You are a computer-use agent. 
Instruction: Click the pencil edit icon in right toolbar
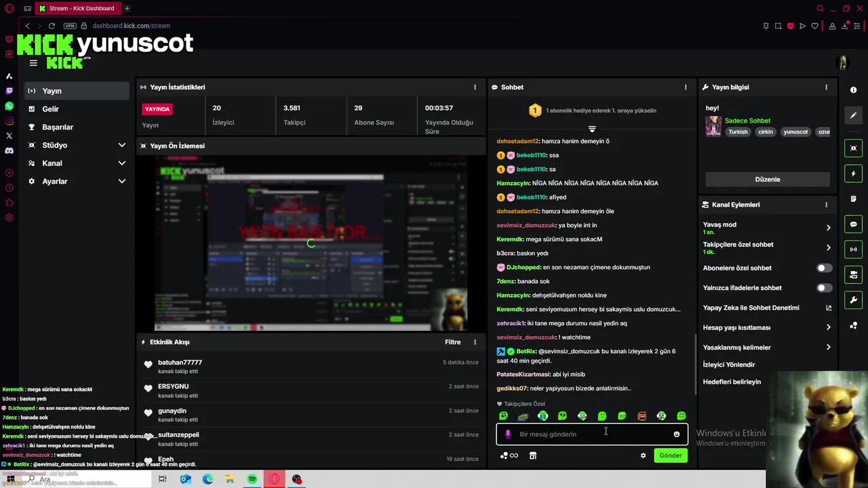(x=853, y=115)
